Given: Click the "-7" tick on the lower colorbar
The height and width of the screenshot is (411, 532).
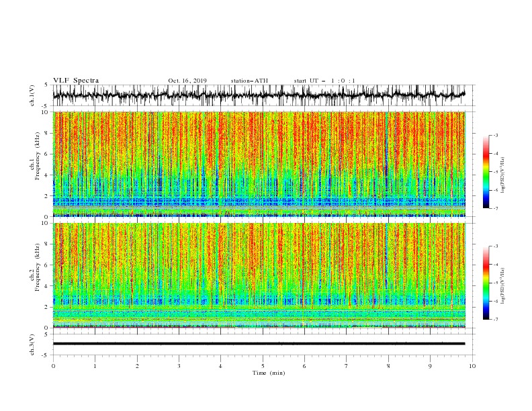Looking at the screenshot, I should coord(496,320).
